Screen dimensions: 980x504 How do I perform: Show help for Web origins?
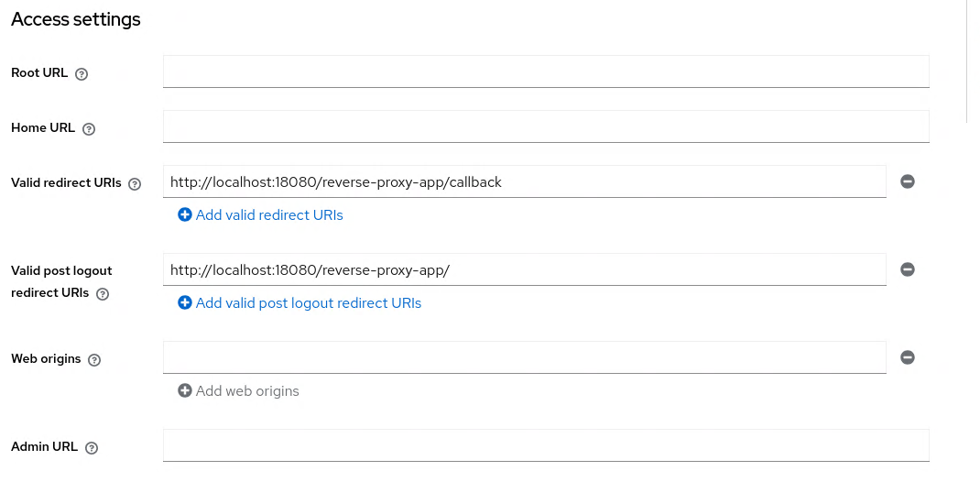(x=95, y=360)
